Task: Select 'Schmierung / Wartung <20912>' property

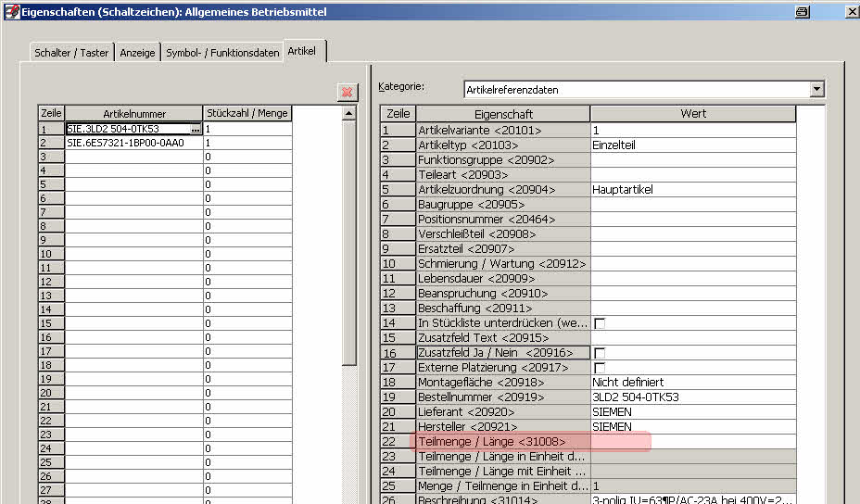Action: point(503,263)
